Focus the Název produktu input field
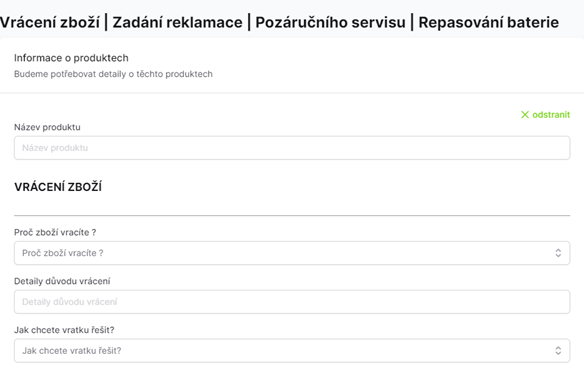584x370 pixels. pos(292,148)
